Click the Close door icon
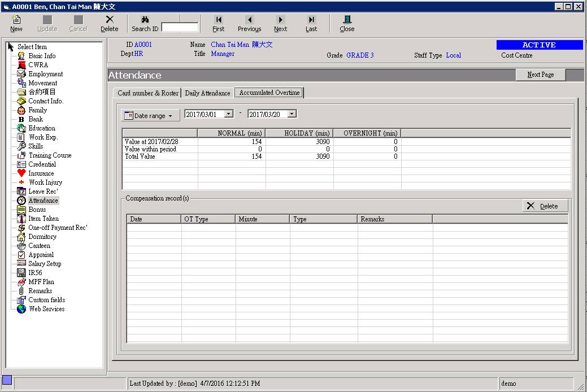This screenshot has height=392, width=587. coord(347,20)
